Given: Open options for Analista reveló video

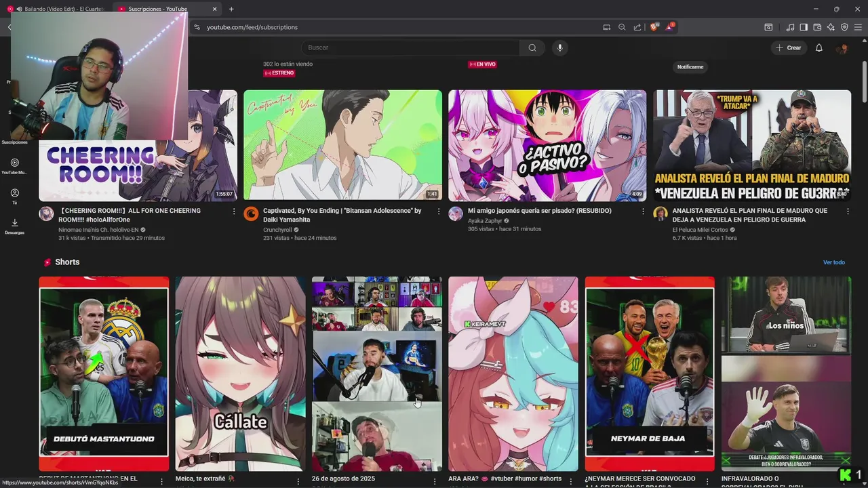Looking at the screenshot, I should click(x=848, y=211).
